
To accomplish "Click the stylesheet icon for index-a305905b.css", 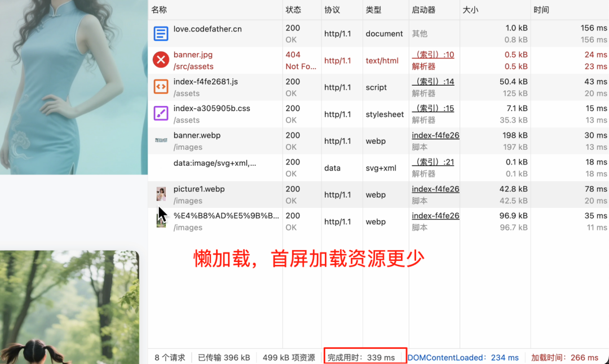I will pyautogui.click(x=161, y=114).
